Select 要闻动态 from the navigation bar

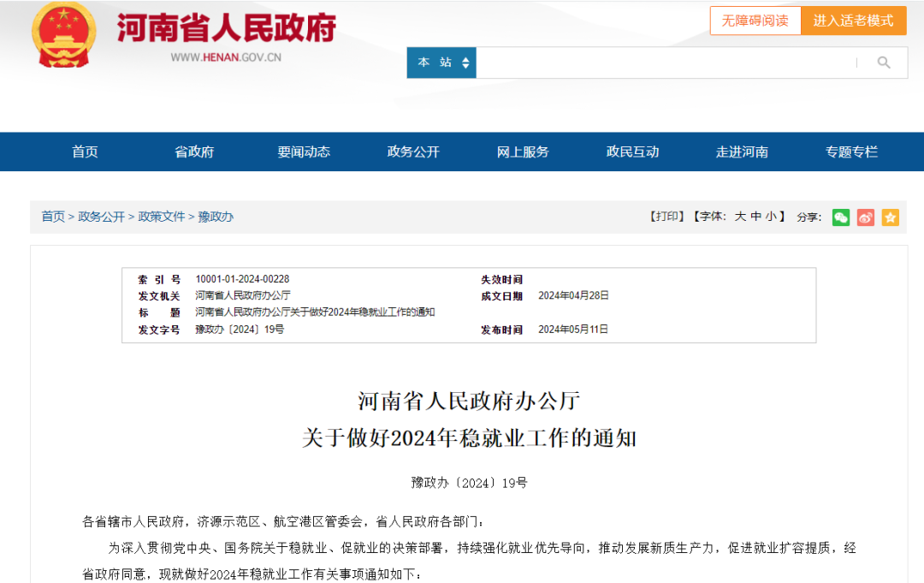[304, 152]
